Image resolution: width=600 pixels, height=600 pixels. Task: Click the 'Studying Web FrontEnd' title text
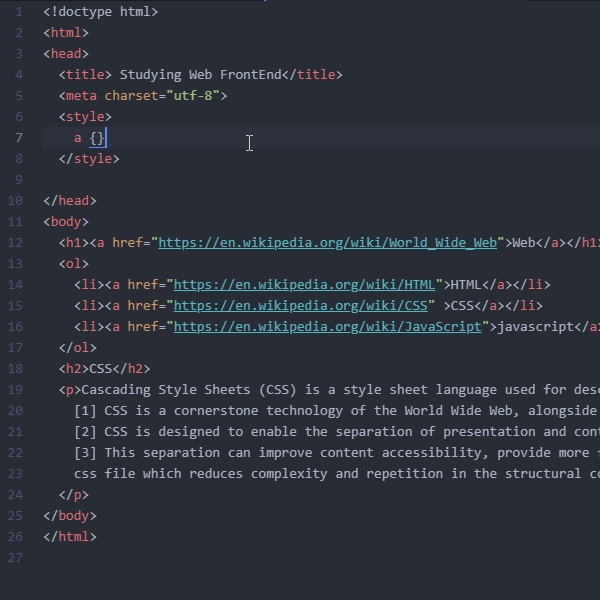click(201, 75)
